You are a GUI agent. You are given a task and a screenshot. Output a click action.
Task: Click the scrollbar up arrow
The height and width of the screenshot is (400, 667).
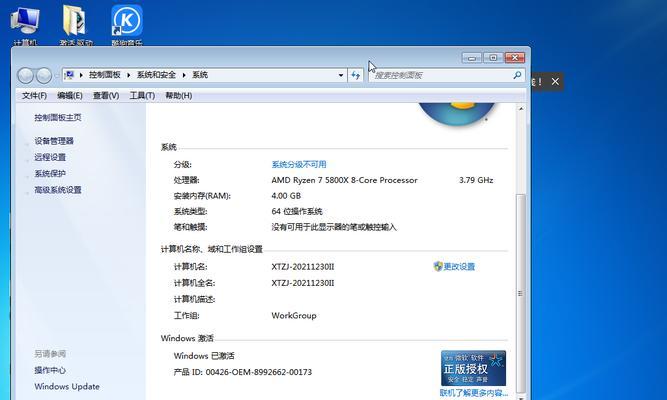(521, 109)
